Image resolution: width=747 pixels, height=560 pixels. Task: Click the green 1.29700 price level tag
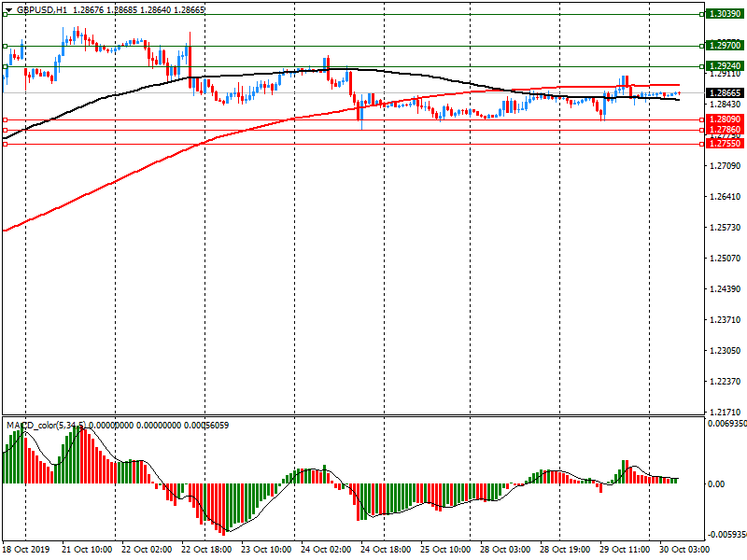pos(725,45)
